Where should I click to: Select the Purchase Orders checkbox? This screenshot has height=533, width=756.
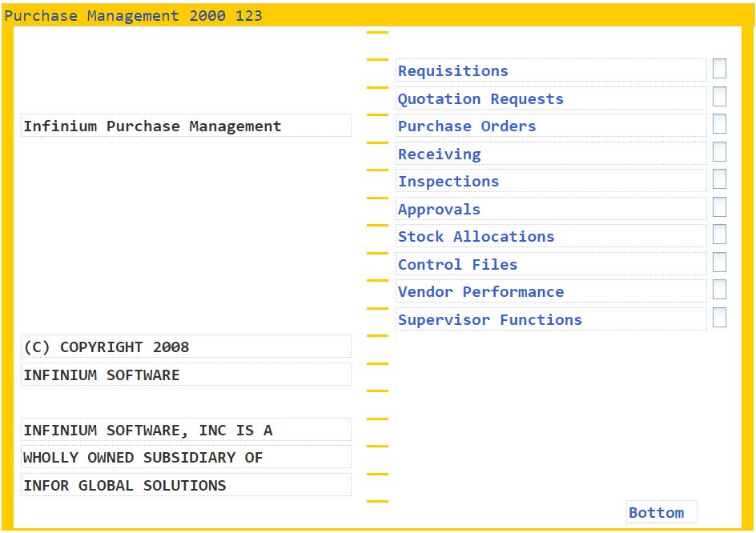719,124
